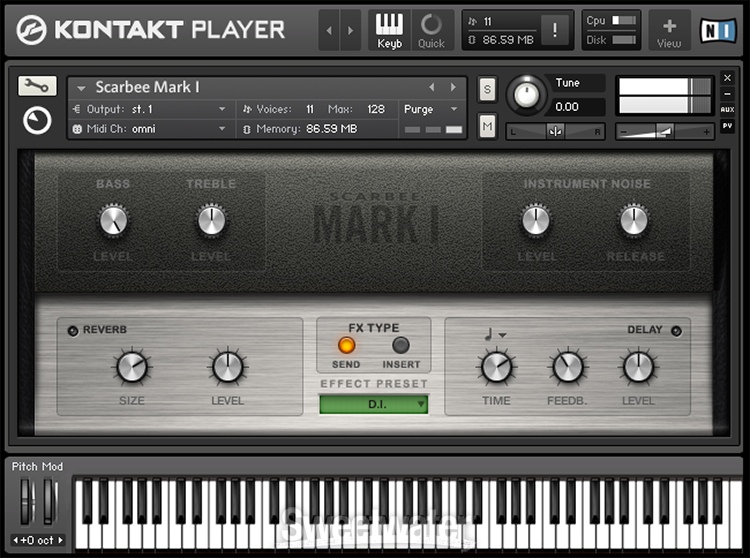
Task: Click the rightmost purge status indicator
Action: point(453,129)
